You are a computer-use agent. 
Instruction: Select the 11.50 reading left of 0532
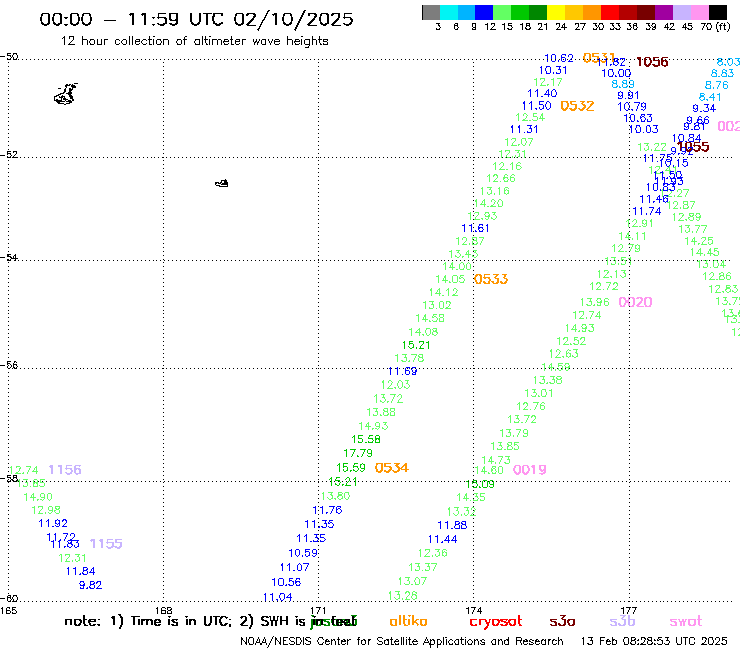537,106
